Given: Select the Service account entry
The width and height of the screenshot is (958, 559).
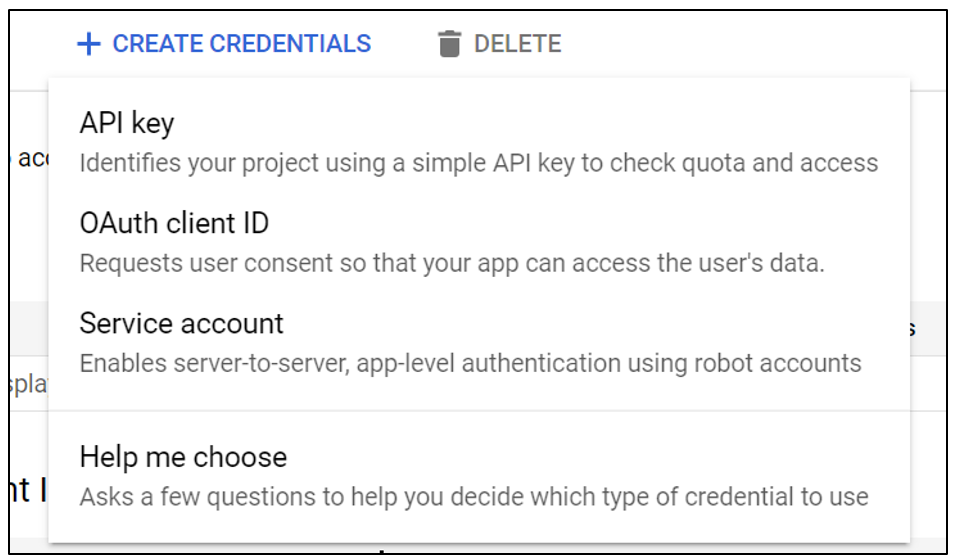Looking at the screenshot, I should [181, 323].
